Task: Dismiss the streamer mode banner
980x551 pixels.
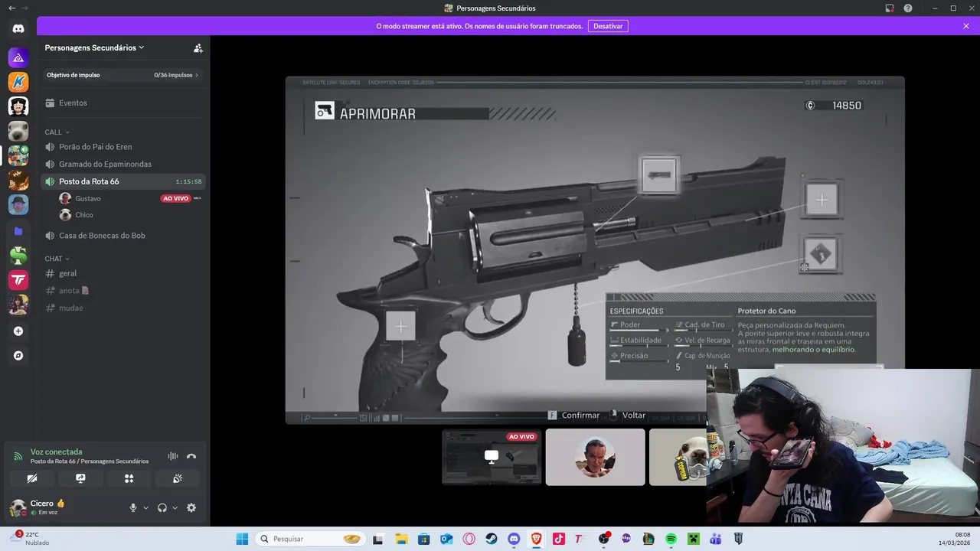Action: click(x=966, y=26)
